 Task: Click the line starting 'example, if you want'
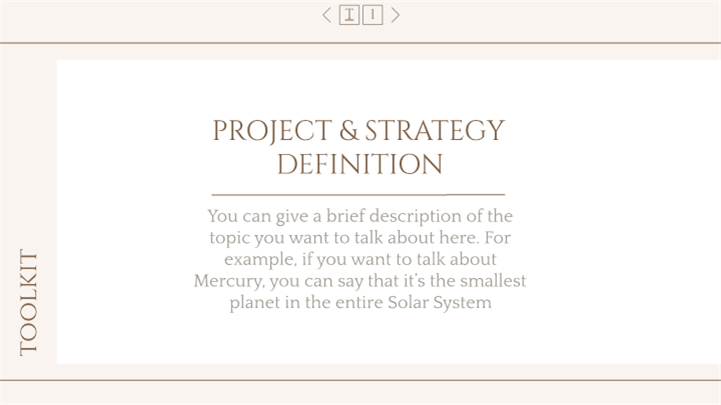tap(360, 259)
